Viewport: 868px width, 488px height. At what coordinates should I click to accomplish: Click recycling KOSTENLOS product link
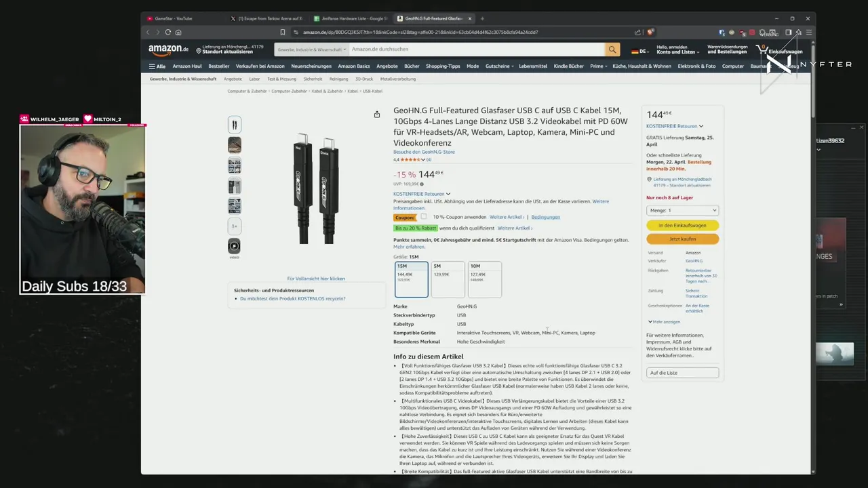tap(292, 299)
